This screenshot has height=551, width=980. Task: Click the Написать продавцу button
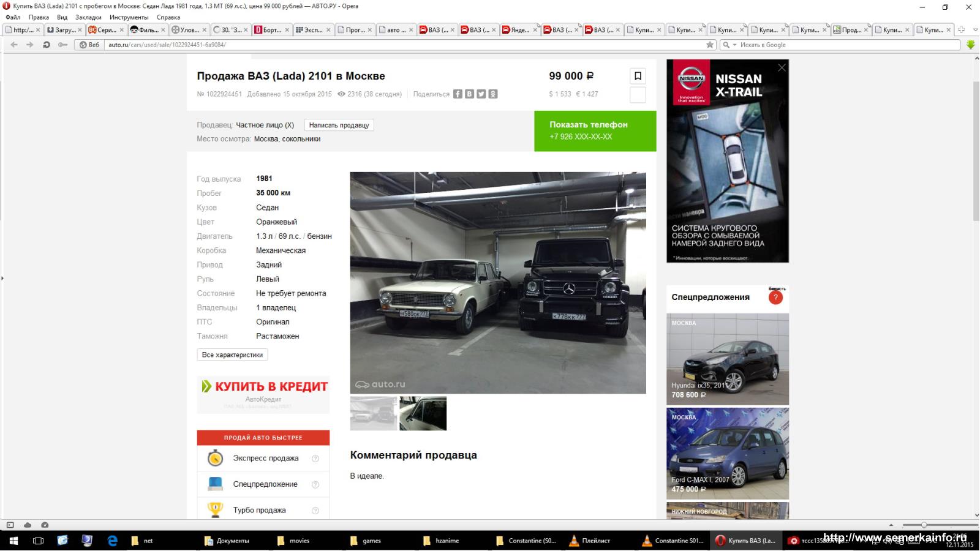pos(339,125)
